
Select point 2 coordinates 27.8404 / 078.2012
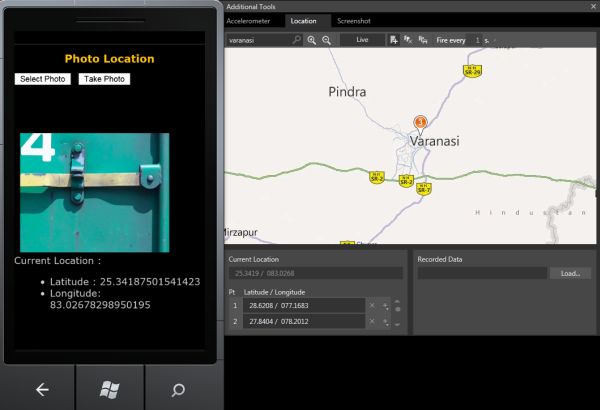[304, 322]
